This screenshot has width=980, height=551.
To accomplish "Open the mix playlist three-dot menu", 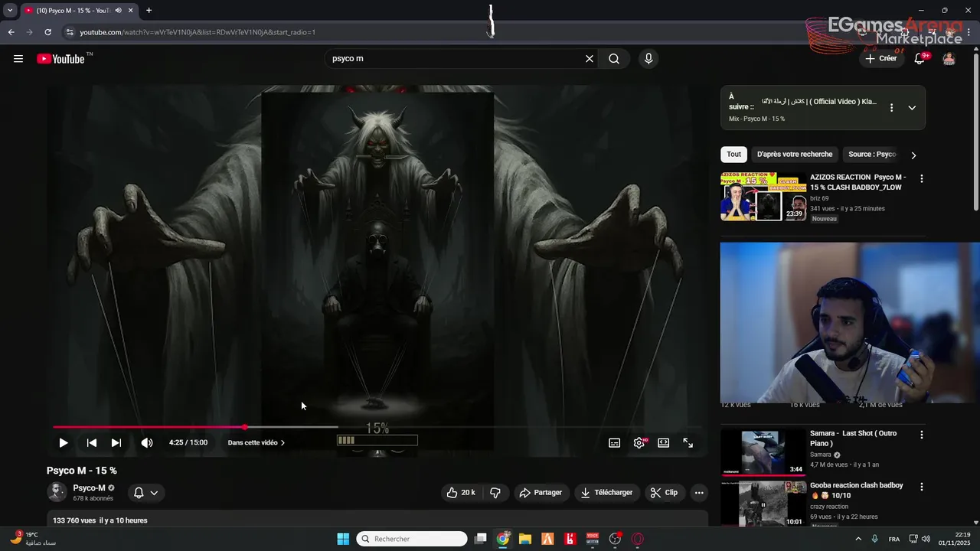I will [891, 108].
